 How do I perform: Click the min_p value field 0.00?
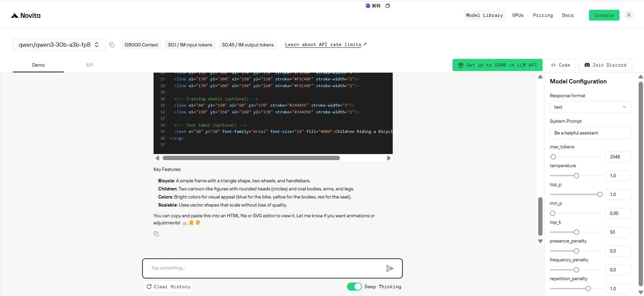618,213
